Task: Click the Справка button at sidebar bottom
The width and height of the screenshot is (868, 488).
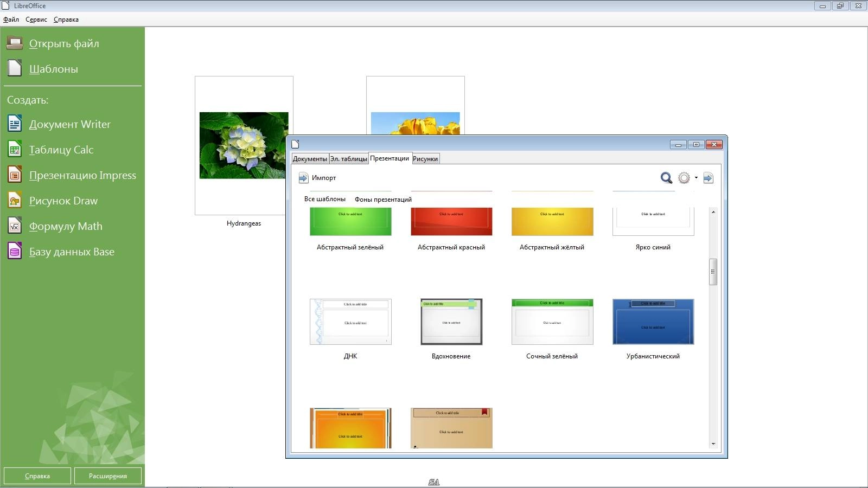Action: click(37, 476)
